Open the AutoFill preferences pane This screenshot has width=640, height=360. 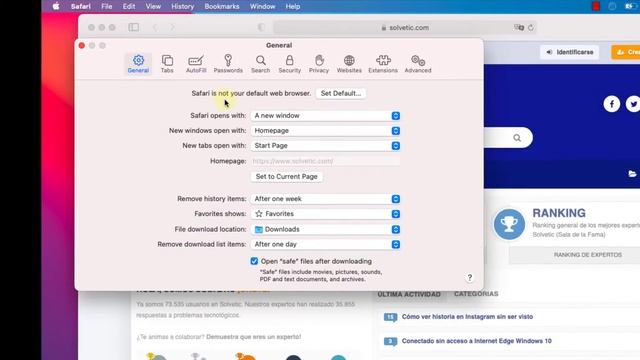tap(196, 64)
